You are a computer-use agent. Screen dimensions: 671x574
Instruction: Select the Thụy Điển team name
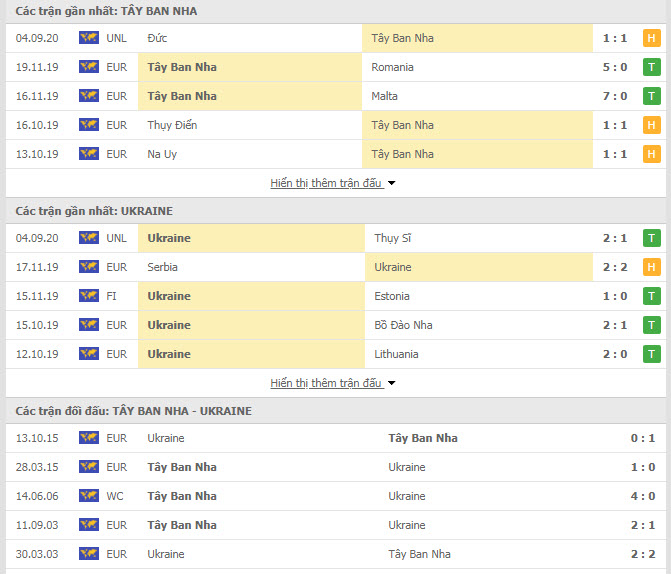tap(172, 125)
